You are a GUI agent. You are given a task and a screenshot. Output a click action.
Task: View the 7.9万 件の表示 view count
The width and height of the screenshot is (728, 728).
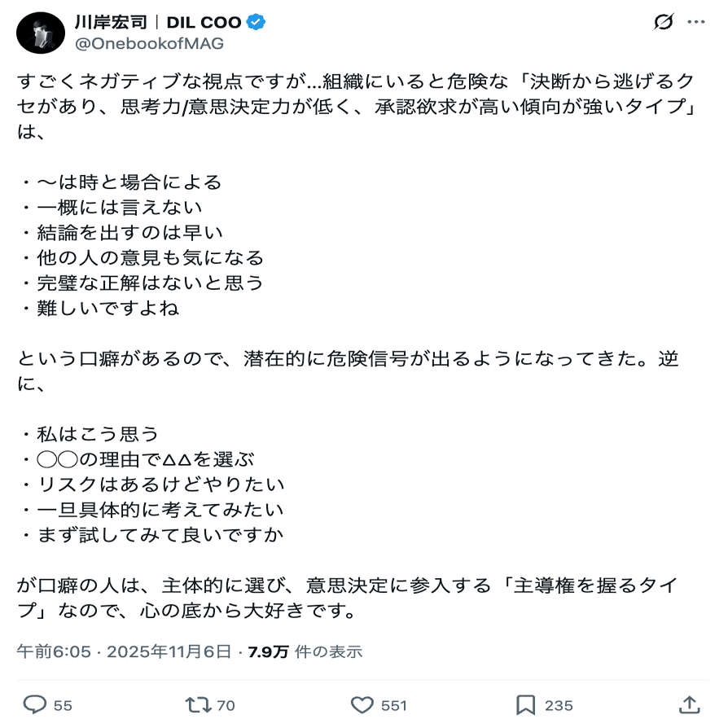305,651
